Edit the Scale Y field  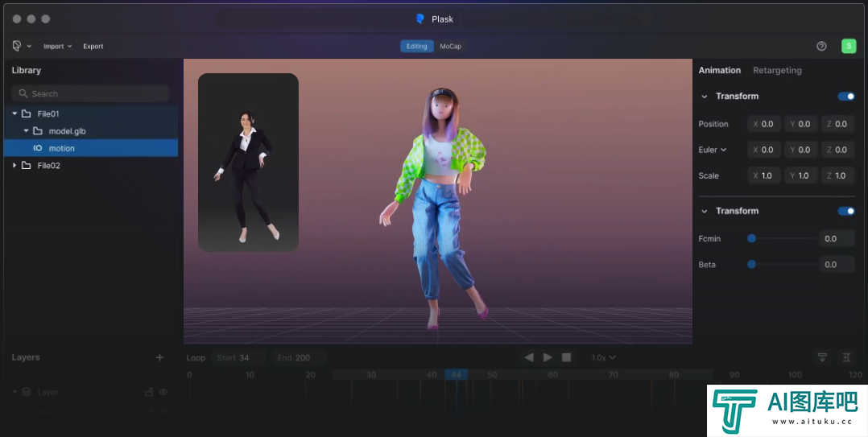coord(800,175)
